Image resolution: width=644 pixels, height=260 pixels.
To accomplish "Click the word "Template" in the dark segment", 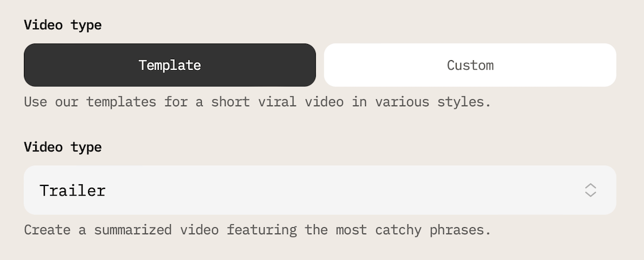I will pyautogui.click(x=170, y=65).
